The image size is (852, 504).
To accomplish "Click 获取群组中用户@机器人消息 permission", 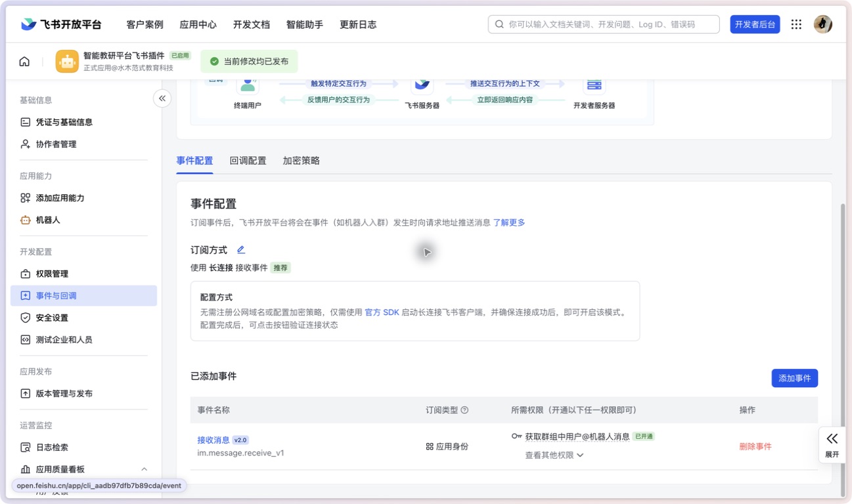I will (577, 436).
